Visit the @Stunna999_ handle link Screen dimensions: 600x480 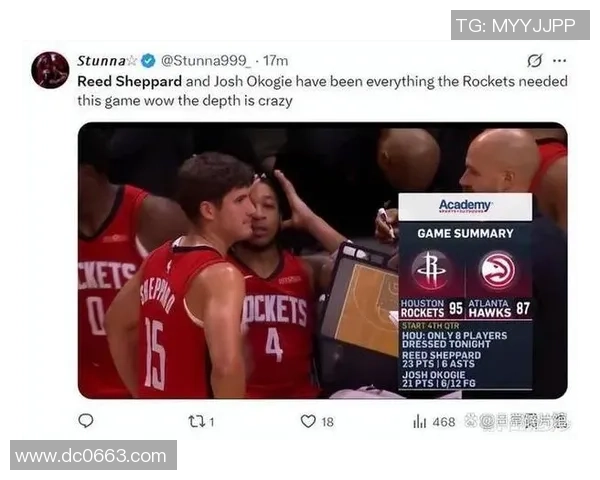[x=206, y=61]
